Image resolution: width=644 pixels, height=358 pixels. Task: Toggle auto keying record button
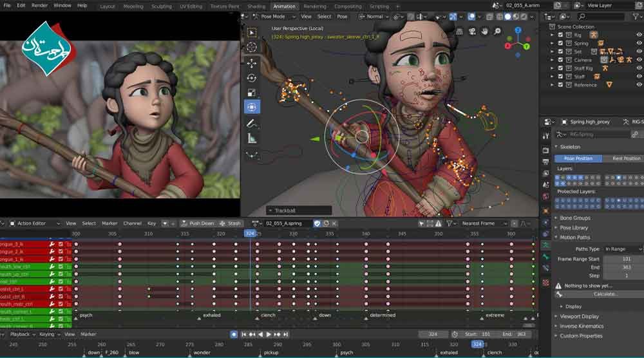234,335
